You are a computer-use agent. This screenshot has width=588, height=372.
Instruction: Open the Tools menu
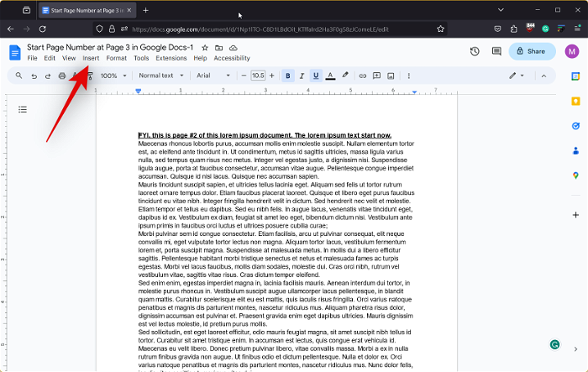coord(141,58)
